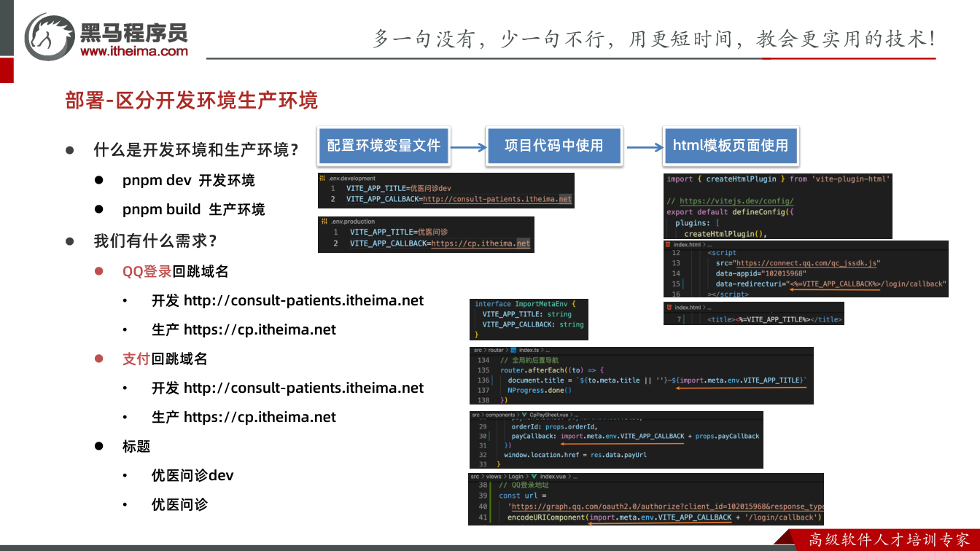This screenshot has width=980, height=551.
Task: Select the bullet text 优医问诊dev
Action: tap(192, 475)
